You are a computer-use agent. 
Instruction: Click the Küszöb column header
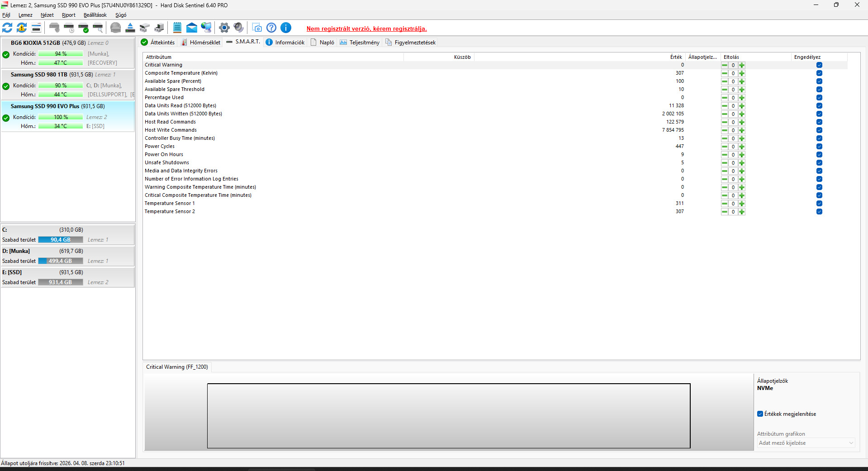point(439,57)
